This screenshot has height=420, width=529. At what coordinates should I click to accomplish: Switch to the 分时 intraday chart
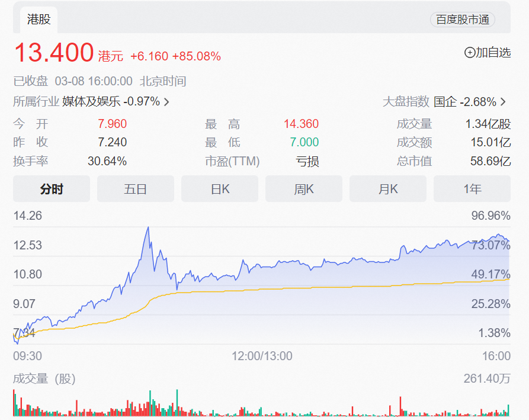(x=52, y=189)
